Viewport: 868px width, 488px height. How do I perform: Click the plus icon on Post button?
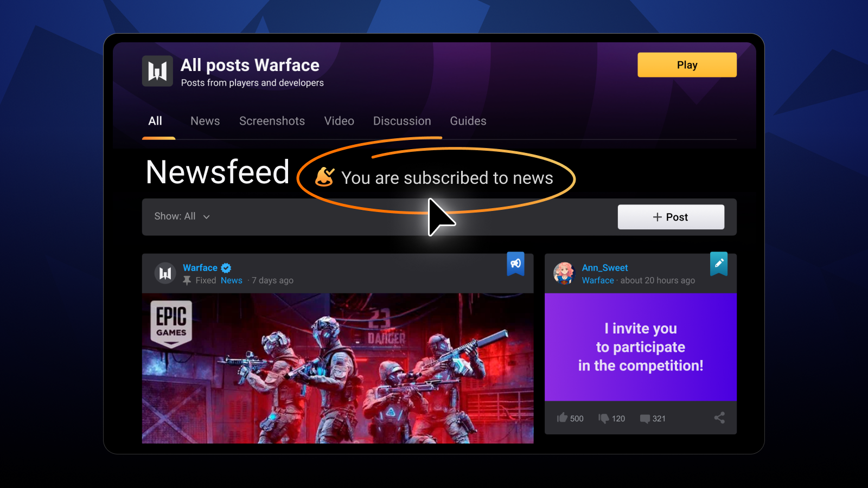[x=657, y=217]
